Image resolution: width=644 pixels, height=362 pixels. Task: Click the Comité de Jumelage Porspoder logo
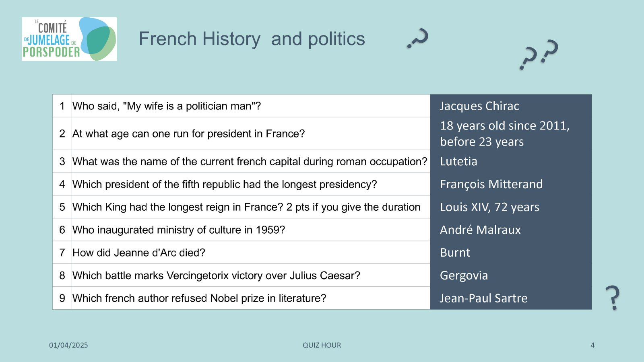(69, 39)
